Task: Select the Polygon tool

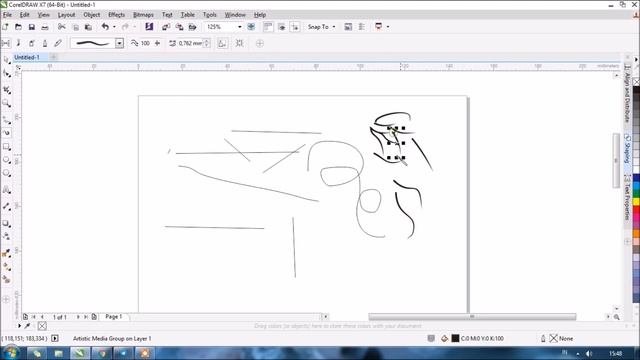Action: pos(7,173)
